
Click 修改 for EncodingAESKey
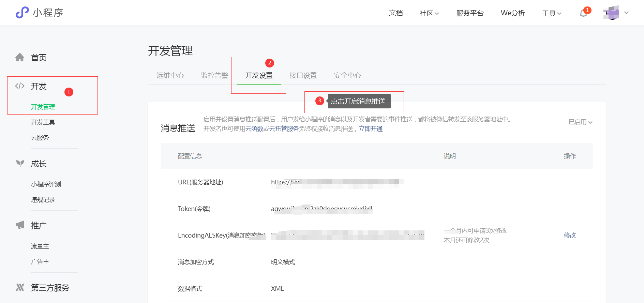coord(570,235)
